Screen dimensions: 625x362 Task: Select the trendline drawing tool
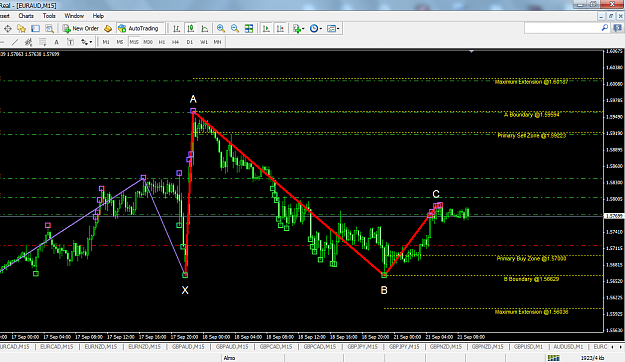point(15,42)
